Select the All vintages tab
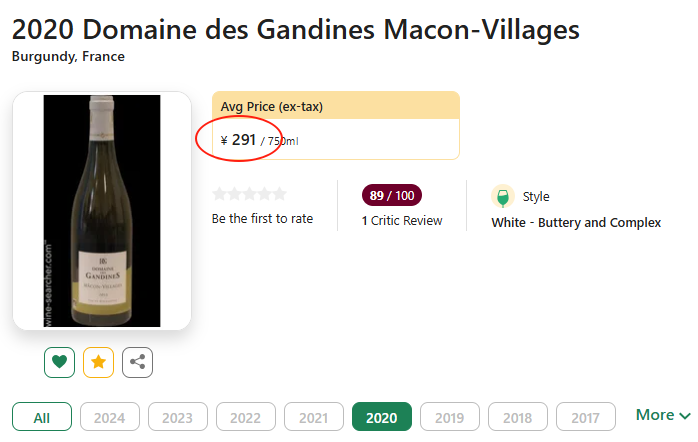 (42, 417)
